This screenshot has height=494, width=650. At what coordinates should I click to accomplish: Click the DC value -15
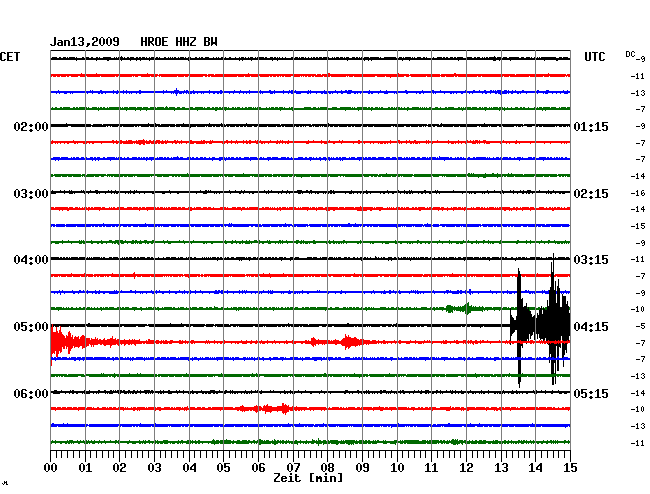[x=638, y=226]
